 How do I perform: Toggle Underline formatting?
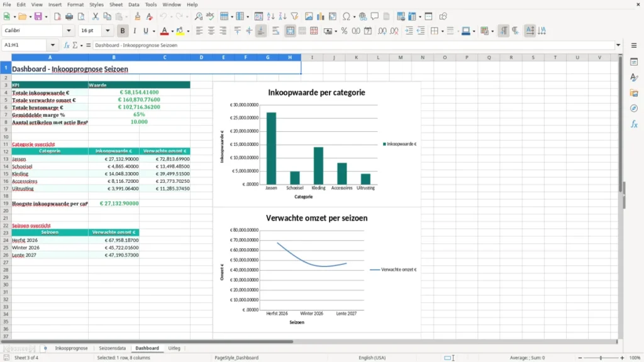145,31
